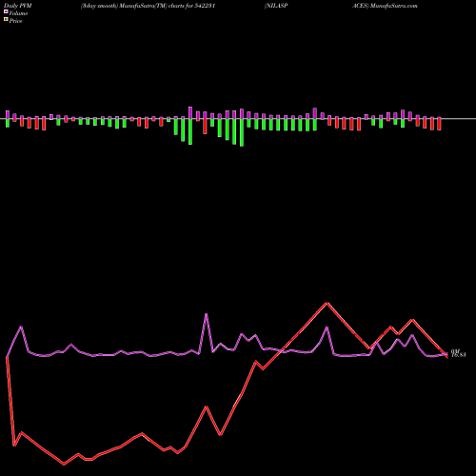Click the '(NILASP' symbol text

tap(276, 6)
